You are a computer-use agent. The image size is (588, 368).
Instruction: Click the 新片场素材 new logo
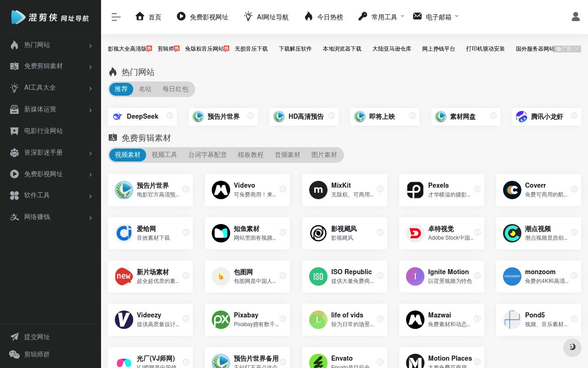coord(124,276)
